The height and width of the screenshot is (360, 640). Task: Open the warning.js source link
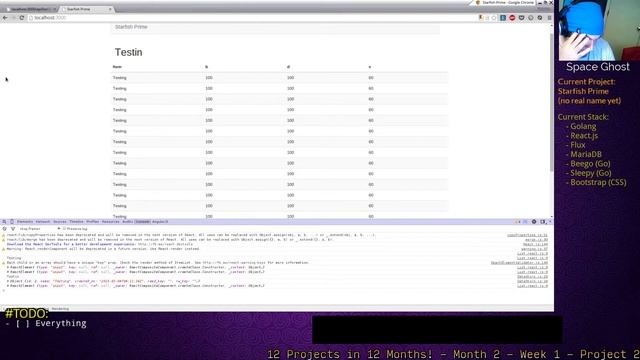coord(534,249)
